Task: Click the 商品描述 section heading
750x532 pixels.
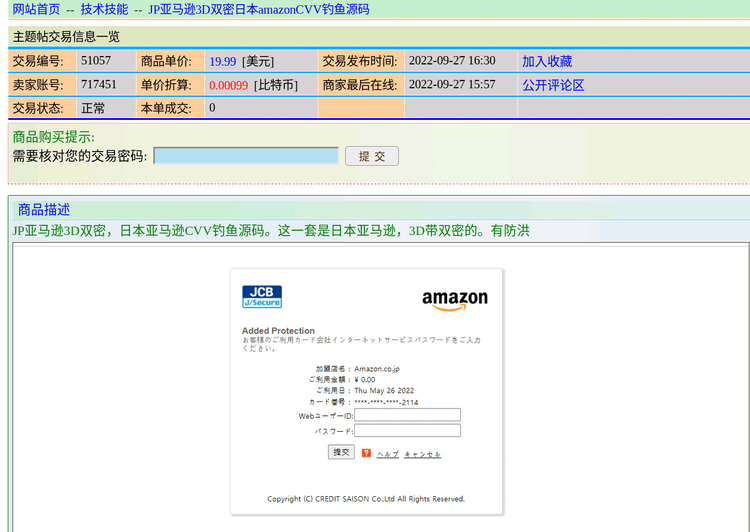Action: 44,210
